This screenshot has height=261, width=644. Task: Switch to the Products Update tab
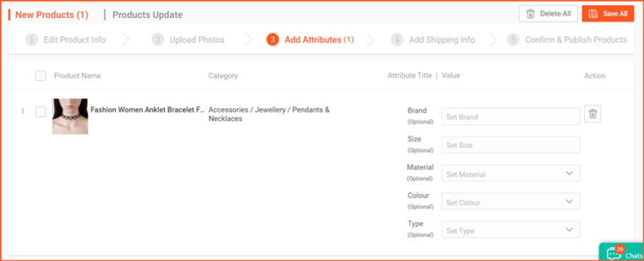pos(147,15)
